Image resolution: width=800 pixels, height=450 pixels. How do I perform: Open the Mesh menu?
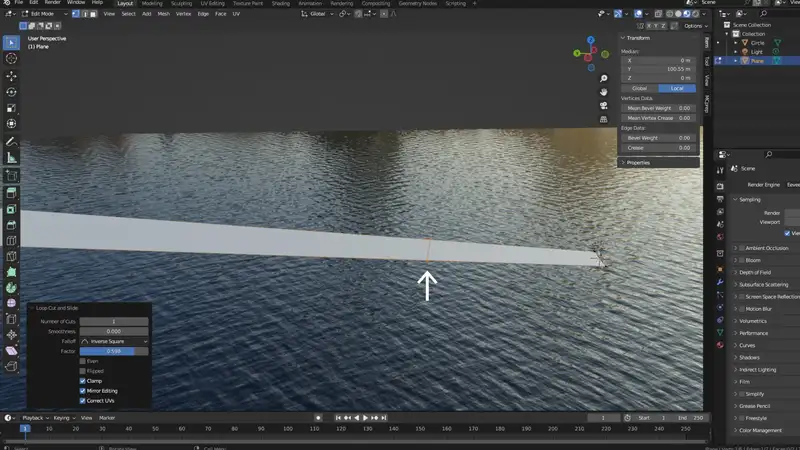164,14
